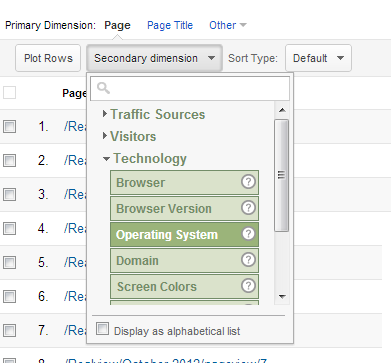The width and height of the screenshot is (391, 363).
Task: Check the box for row 1
Action: [9, 127]
